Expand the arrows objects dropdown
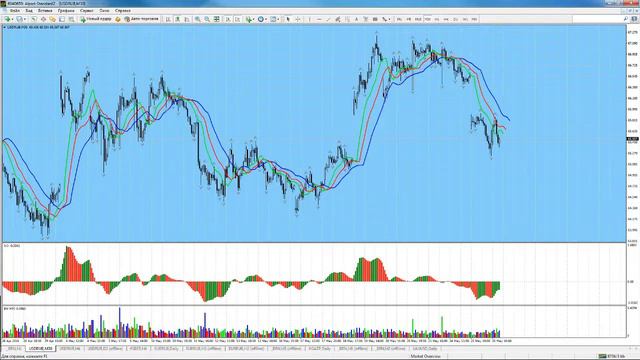This screenshot has height=360, width=640. point(389,19)
